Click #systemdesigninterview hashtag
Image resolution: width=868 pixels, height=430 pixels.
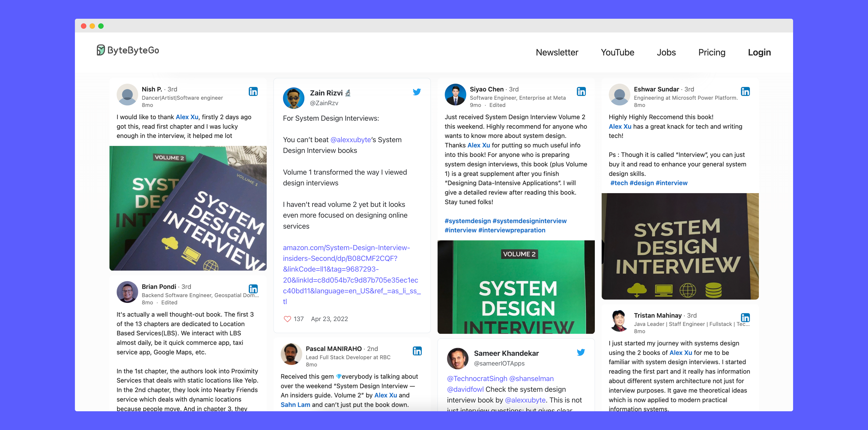(x=529, y=221)
